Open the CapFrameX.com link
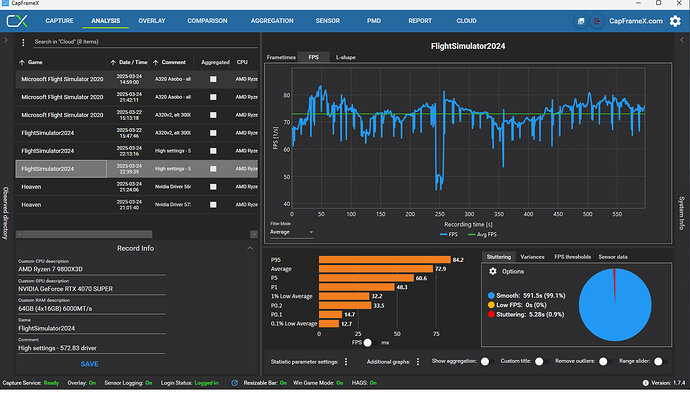The width and height of the screenshot is (690, 394). [635, 21]
